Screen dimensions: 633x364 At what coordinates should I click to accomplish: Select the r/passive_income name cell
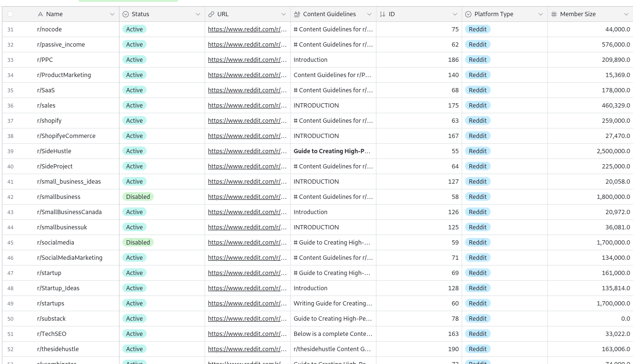76,45
